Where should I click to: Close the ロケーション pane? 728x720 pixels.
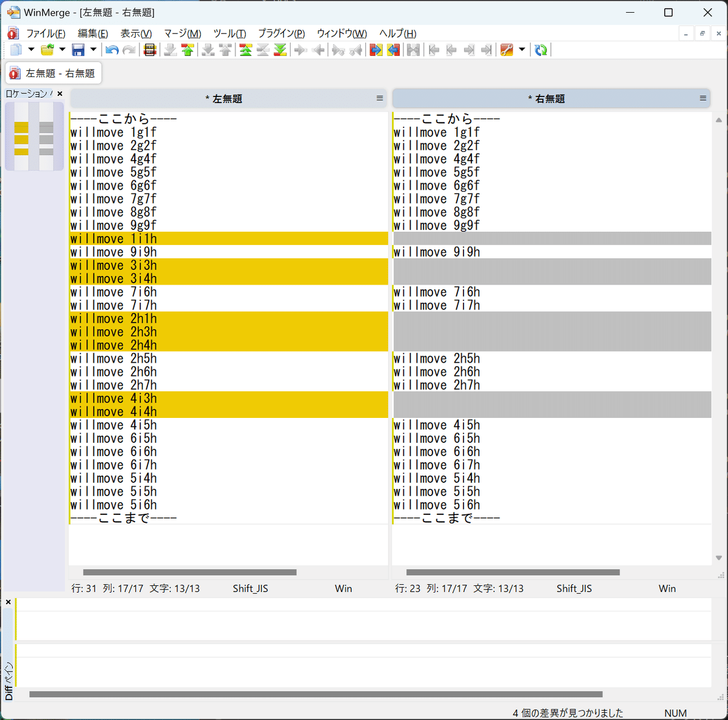59,93
